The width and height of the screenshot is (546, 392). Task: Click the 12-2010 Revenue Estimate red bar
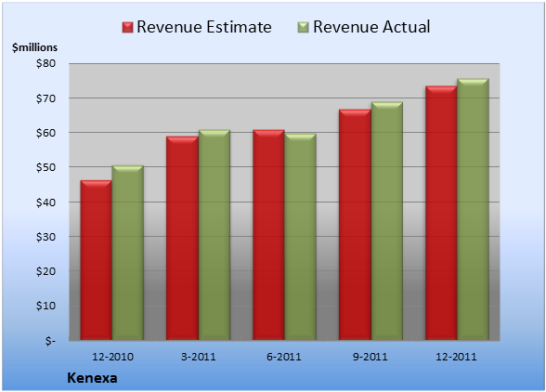(97, 260)
